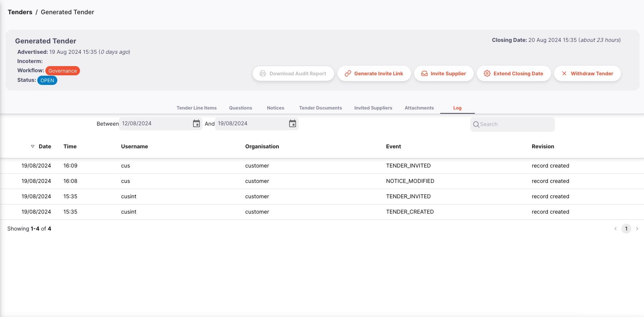Click printer icon on Download Audit Report
The height and width of the screenshot is (317, 644).
coord(263,73)
